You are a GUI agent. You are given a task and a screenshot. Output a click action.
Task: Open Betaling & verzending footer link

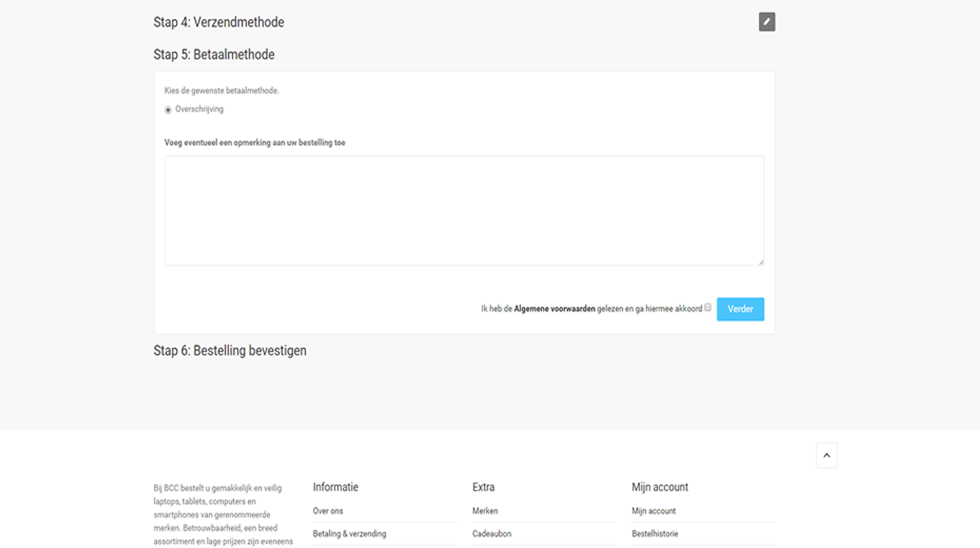coord(349,534)
